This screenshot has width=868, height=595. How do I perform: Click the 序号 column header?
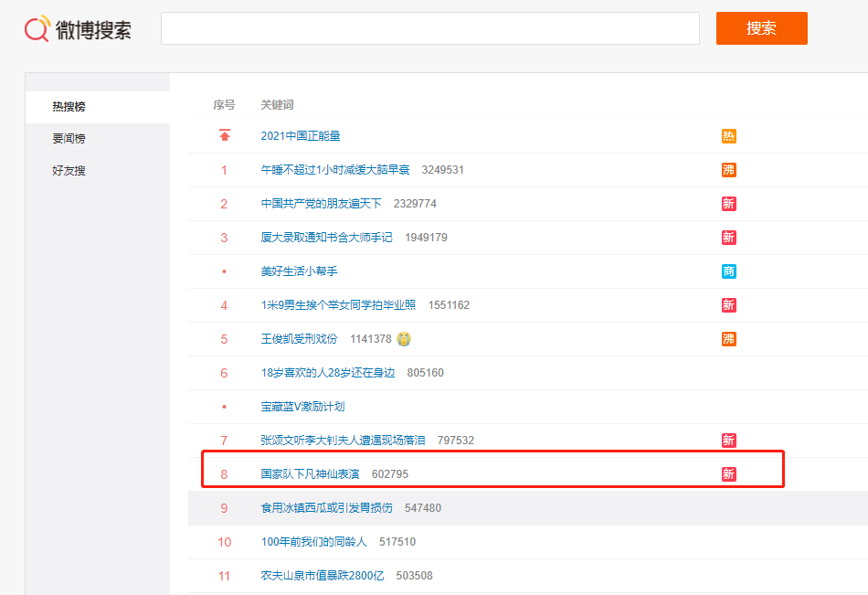pos(224,105)
